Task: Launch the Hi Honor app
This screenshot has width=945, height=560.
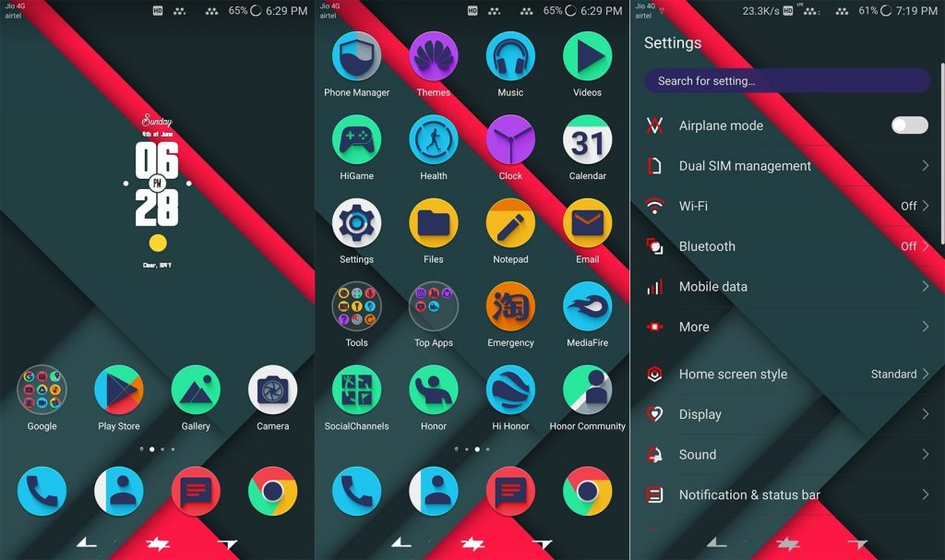Action: pyautogui.click(x=510, y=389)
